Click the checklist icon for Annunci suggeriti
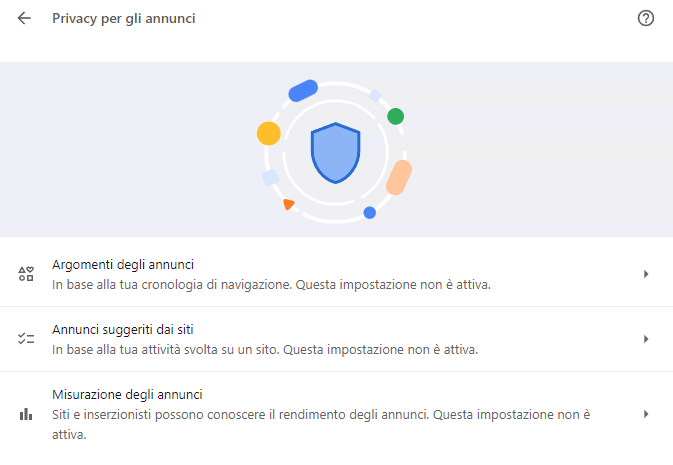 tap(27, 339)
